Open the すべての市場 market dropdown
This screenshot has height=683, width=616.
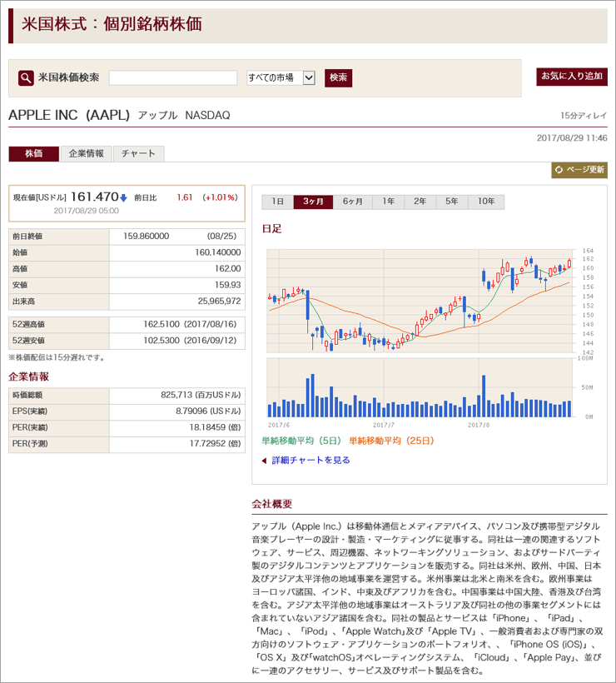pyautogui.click(x=281, y=77)
